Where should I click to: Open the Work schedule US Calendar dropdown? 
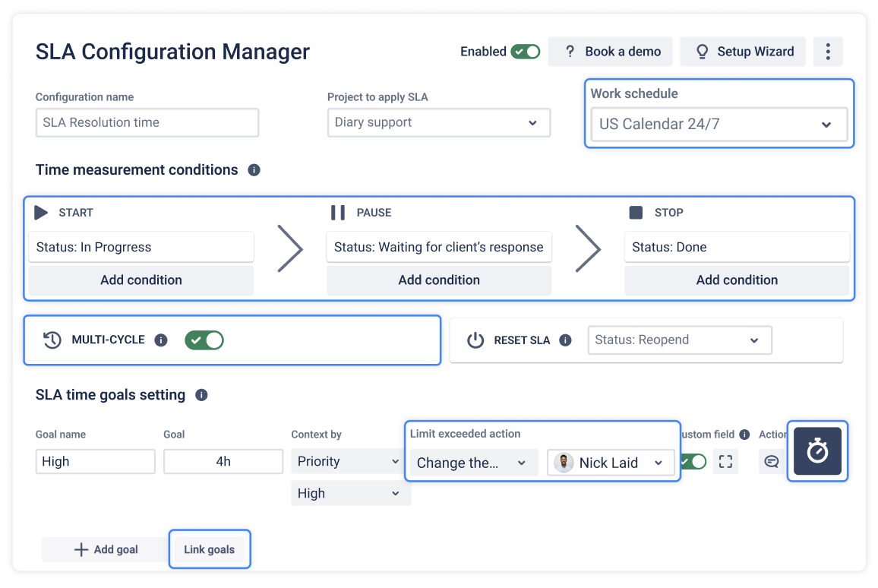[719, 124]
